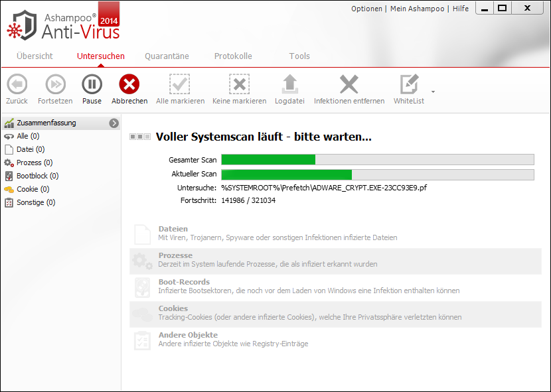The height and width of the screenshot is (392, 551).
Task: Expand the WhiteList dropdown arrow
Action: pos(433,92)
